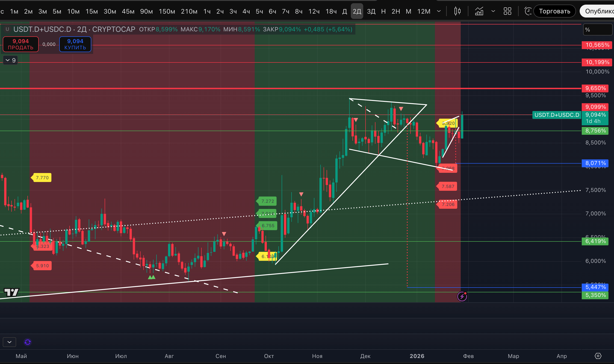The width and height of the screenshot is (614, 364).
Task: Expand the timeframe list dropdown arrow
Action: tap(439, 11)
